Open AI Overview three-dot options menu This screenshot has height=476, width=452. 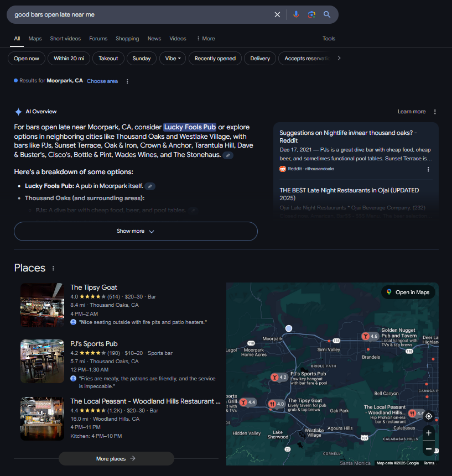pos(435,112)
